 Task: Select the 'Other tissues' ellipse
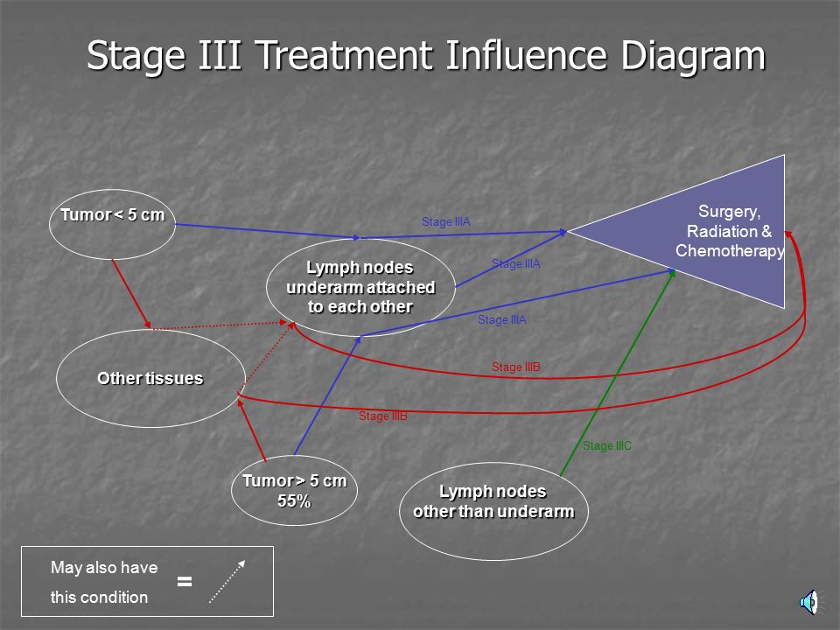150,378
